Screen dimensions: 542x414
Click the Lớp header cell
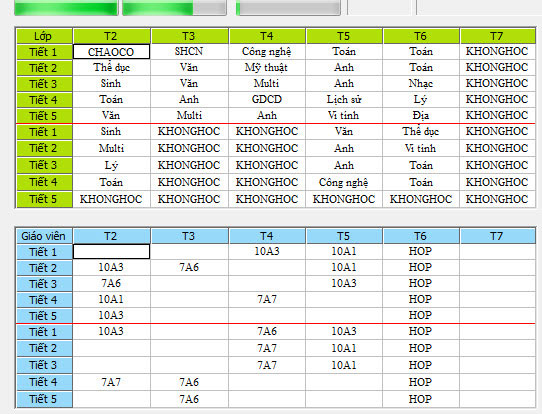point(44,36)
